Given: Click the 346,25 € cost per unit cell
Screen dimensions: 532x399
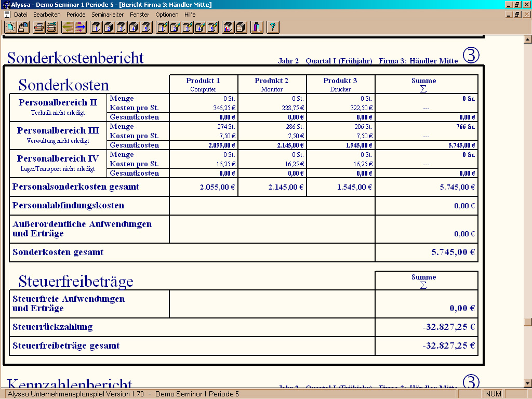Looking at the screenshot, I should click(224, 108).
